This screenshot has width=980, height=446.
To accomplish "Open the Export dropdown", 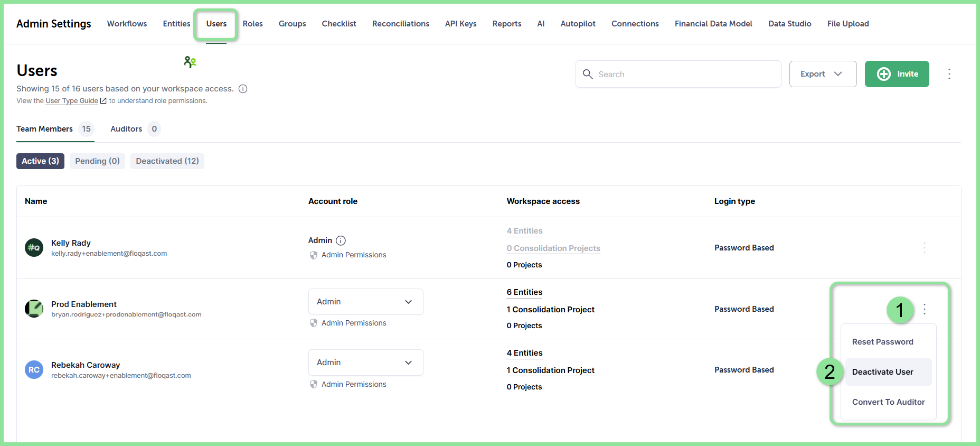I will [x=823, y=74].
